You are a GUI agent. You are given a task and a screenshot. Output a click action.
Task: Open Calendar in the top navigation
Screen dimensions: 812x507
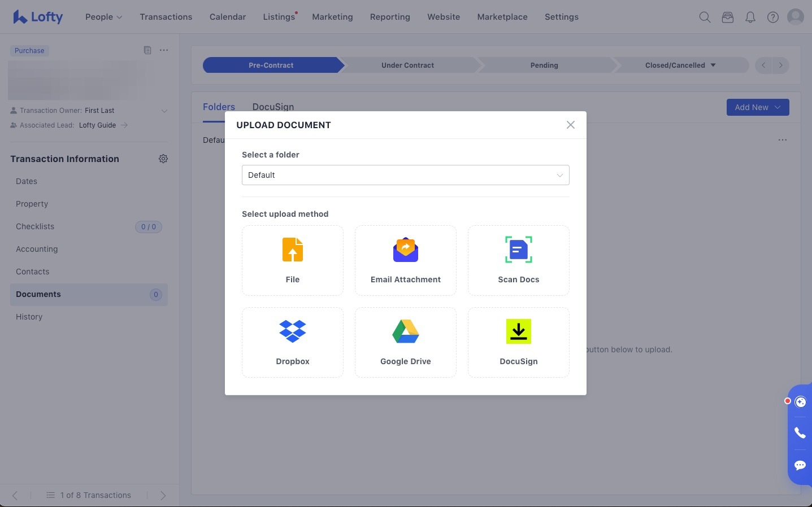pyautogui.click(x=228, y=17)
